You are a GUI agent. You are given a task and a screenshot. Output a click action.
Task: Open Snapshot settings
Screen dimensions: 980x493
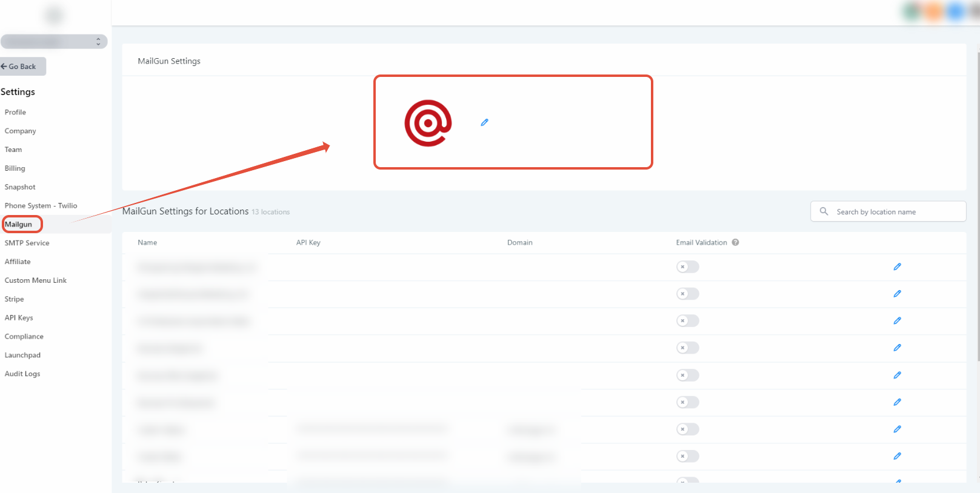[20, 187]
